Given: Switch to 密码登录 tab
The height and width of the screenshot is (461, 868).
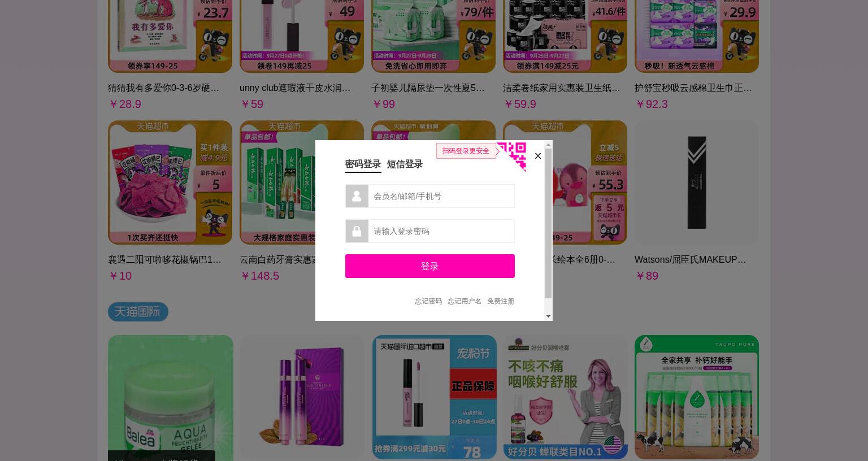Looking at the screenshot, I should coord(363,164).
